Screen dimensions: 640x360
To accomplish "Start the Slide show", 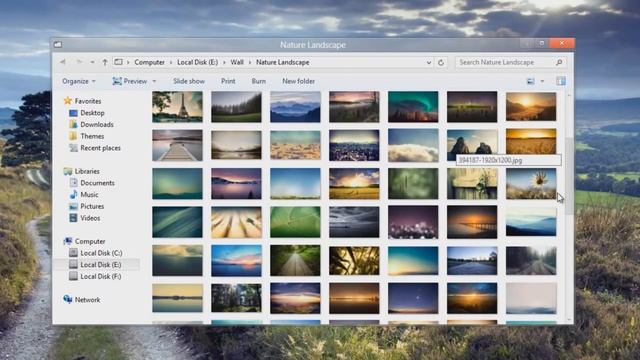I will [x=189, y=81].
